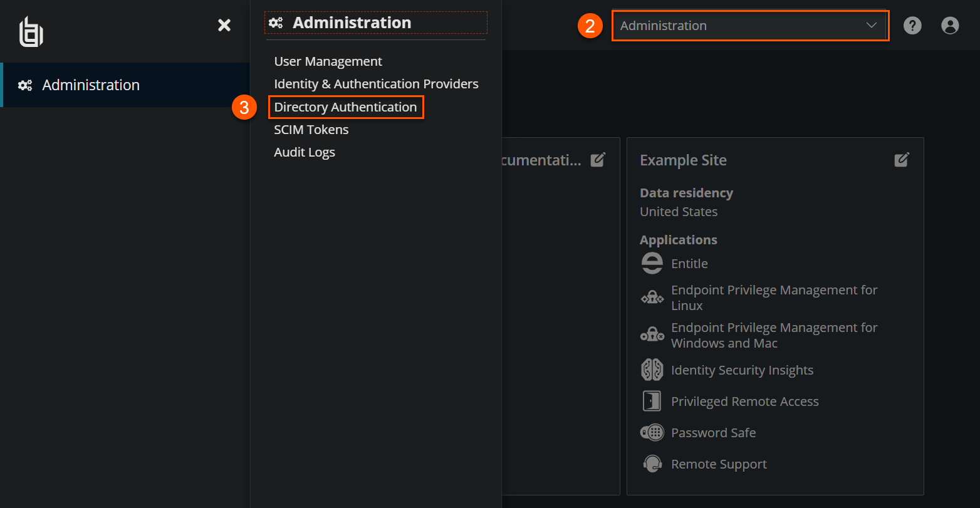This screenshot has width=980, height=508.
Task: Click the Example Site title
Action: tap(683, 160)
